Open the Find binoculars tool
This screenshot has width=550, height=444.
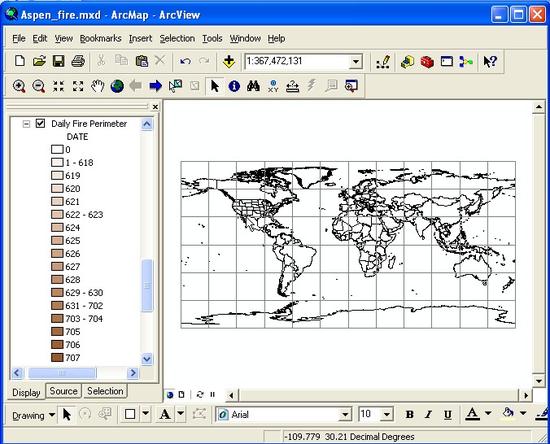[253, 86]
